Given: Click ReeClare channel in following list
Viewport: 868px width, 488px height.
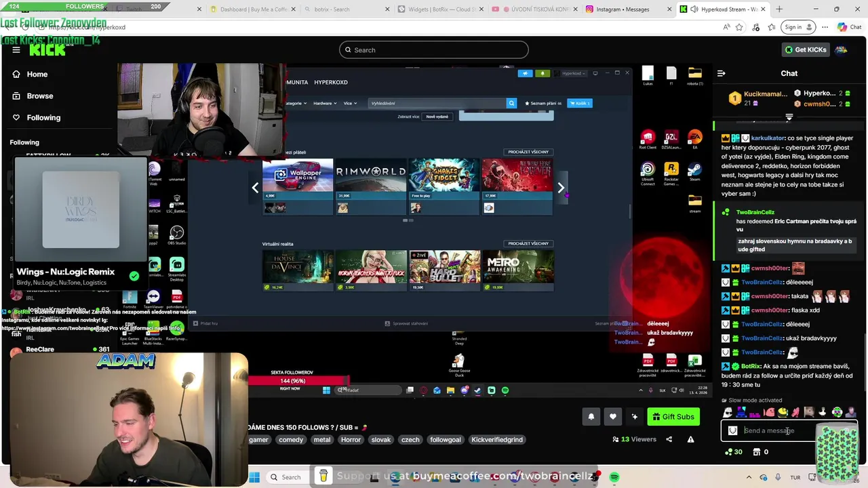Looking at the screenshot, I should tap(40, 350).
